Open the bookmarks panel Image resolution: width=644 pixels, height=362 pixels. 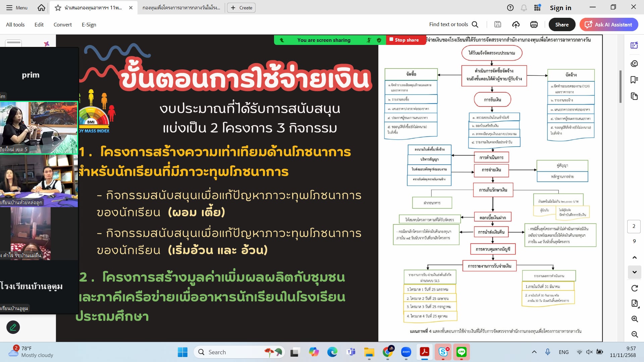coord(634,80)
